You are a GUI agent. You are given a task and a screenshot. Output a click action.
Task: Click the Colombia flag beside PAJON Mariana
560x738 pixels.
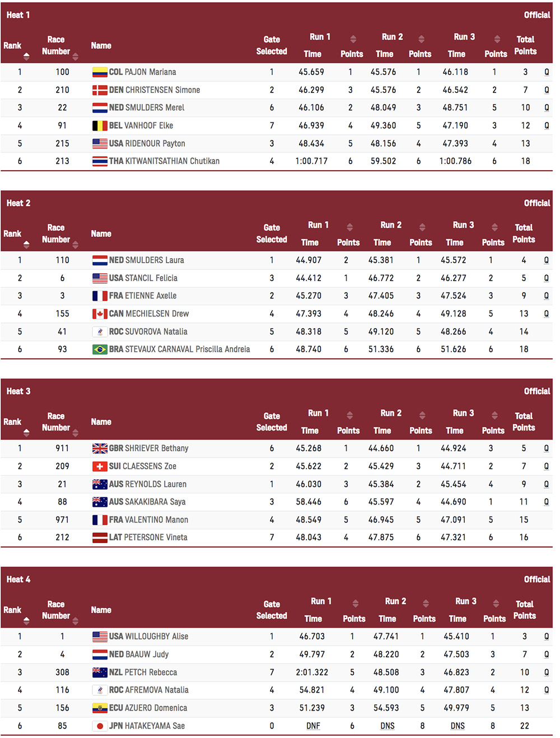(x=100, y=72)
